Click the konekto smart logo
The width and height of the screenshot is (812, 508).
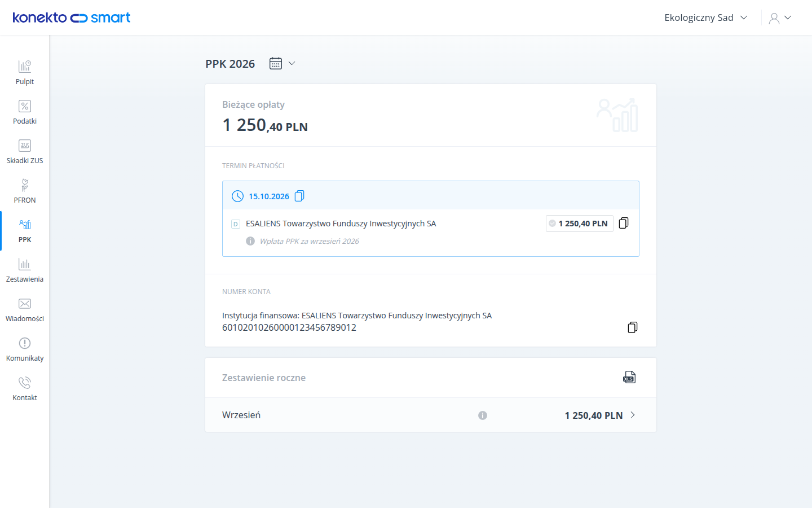click(x=72, y=17)
